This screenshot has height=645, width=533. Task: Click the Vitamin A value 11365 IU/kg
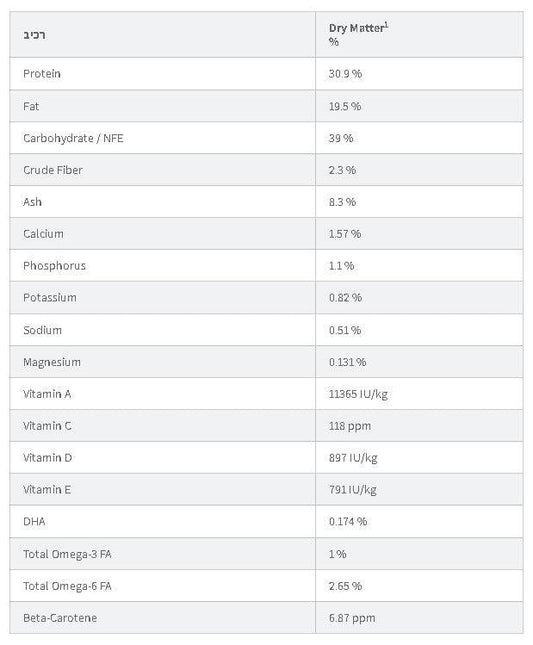point(358,394)
